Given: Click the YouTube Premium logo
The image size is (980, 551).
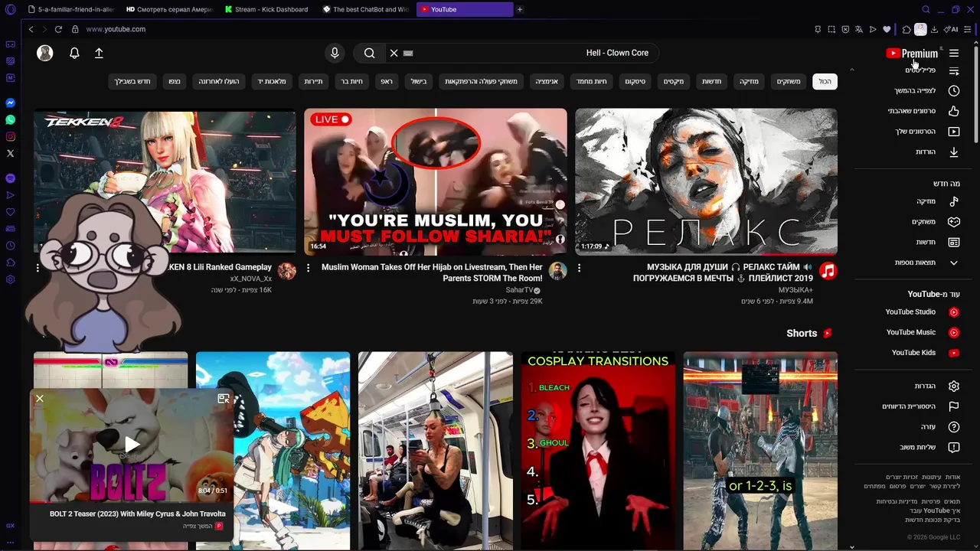Looking at the screenshot, I should coord(912,54).
